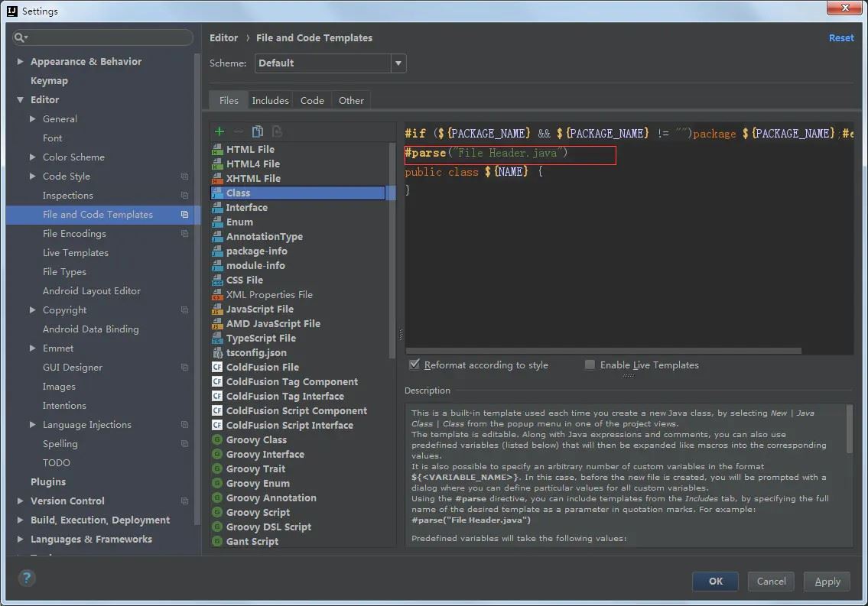The height and width of the screenshot is (606, 868).
Task: Click the Groovy Class template icon
Action: pyautogui.click(x=217, y=440)
